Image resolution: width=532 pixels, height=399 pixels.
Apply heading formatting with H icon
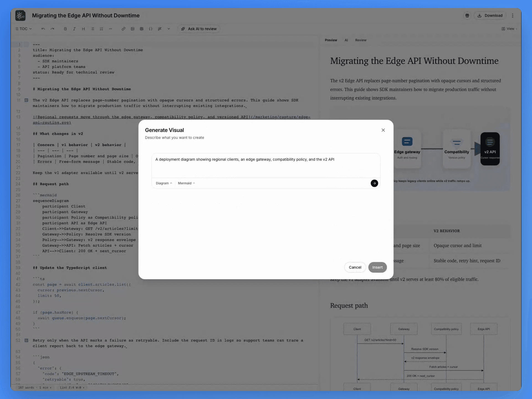[83, 29]
